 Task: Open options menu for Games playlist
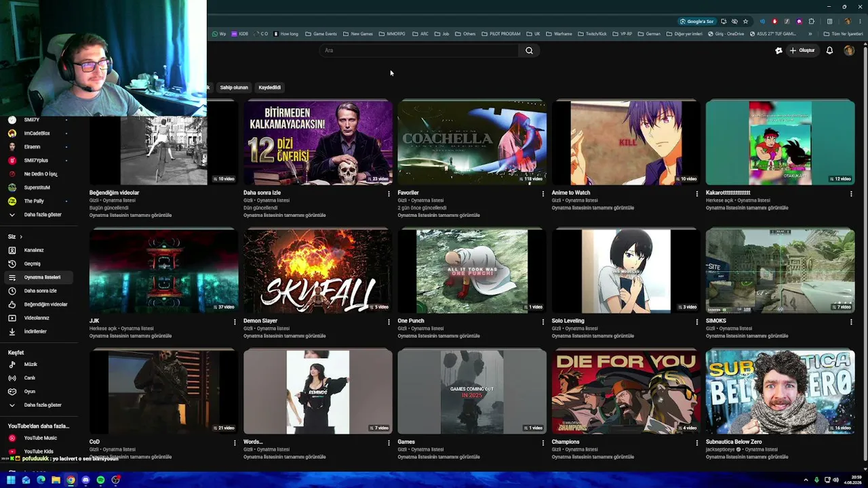[x=542, y=443]
